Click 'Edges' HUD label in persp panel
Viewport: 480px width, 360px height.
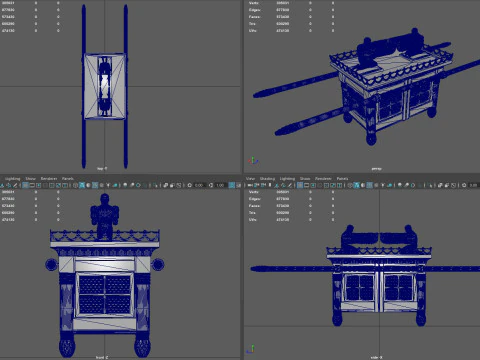click(x=254, y=10)
